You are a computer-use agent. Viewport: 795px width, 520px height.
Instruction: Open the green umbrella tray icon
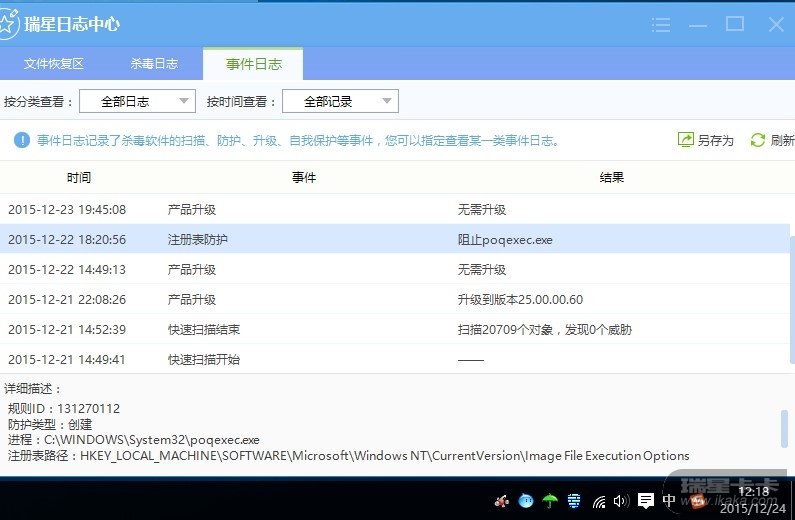[x=550, y=501]
